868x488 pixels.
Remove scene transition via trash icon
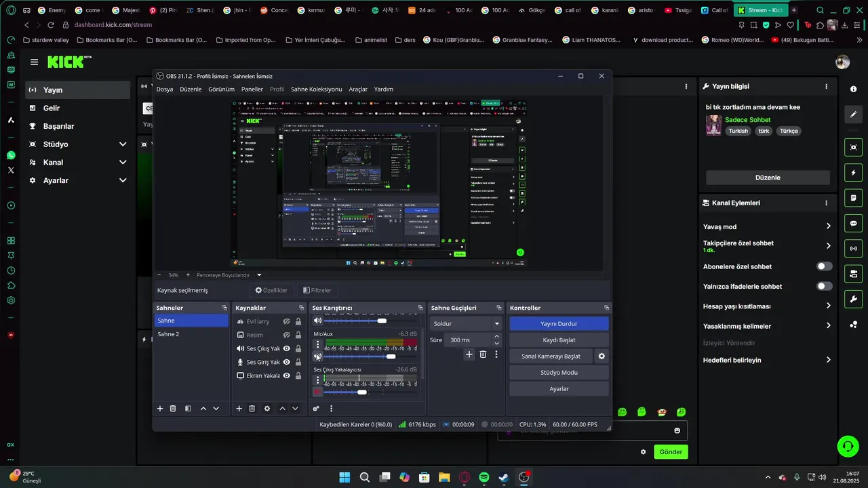(483, 354)
